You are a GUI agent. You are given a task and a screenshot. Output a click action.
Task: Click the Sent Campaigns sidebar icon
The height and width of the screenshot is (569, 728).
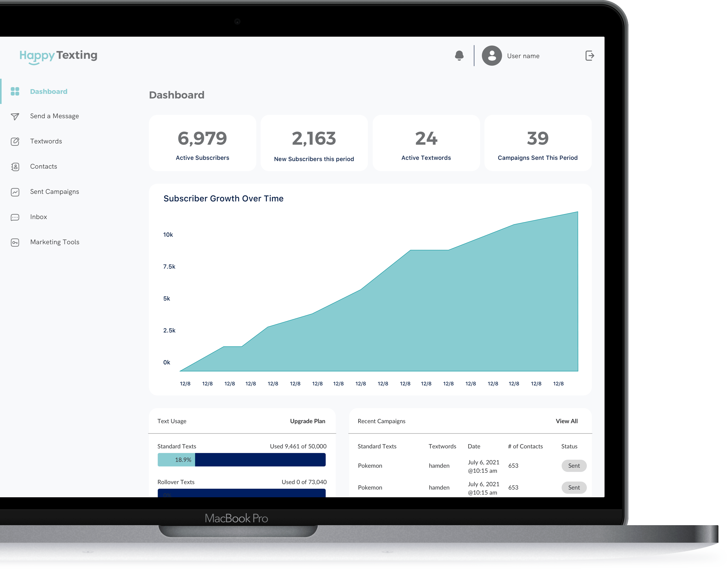pos(15,192)
